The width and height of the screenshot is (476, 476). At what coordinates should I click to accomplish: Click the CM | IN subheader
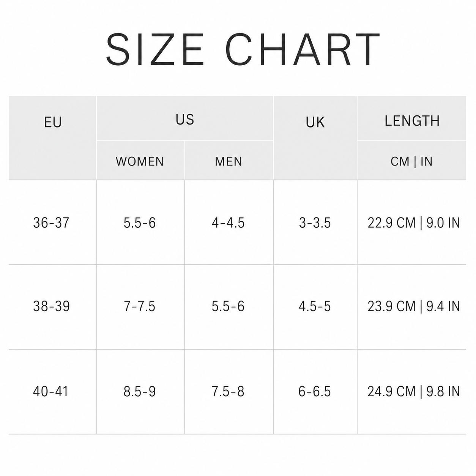point(412,160)
